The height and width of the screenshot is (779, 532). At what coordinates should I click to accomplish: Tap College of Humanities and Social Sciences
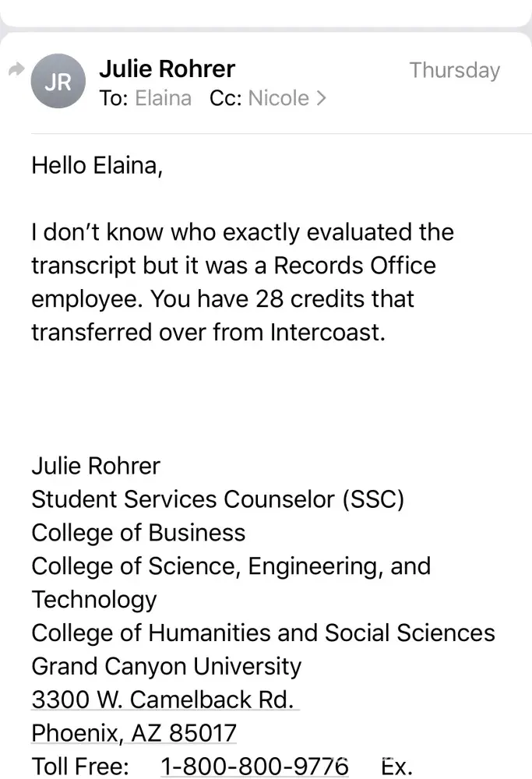[262, 633]
